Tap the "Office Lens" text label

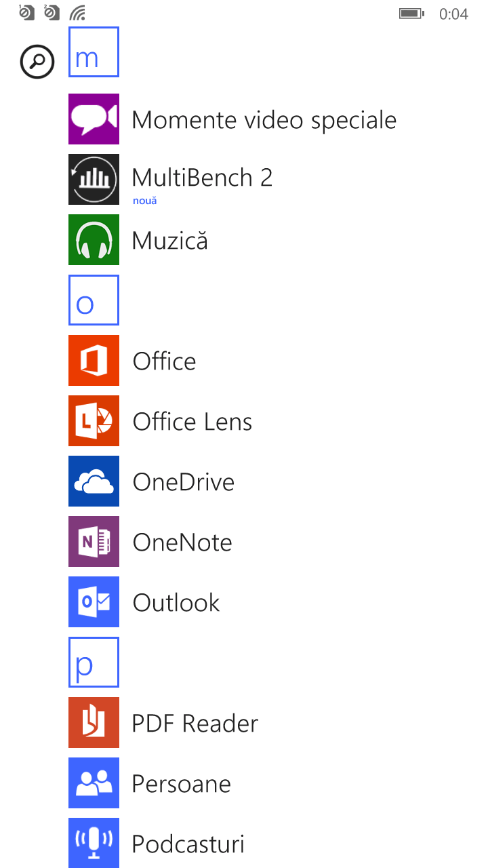point(192,422)
